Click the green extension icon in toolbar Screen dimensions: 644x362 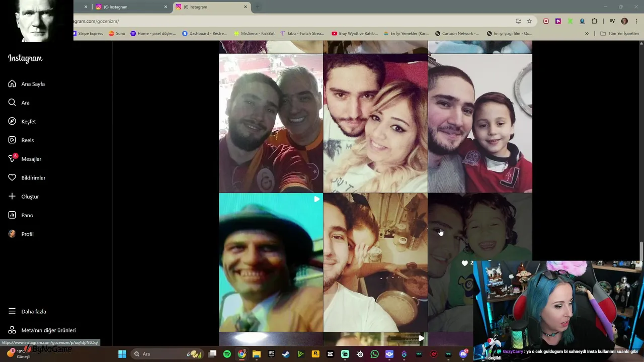tap(570, 21)
